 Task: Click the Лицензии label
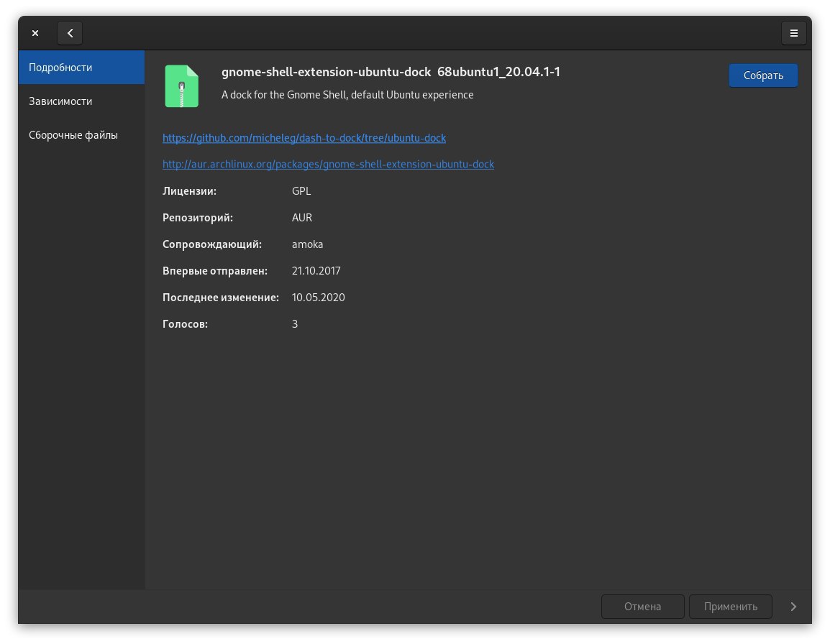tap(189, 191)
